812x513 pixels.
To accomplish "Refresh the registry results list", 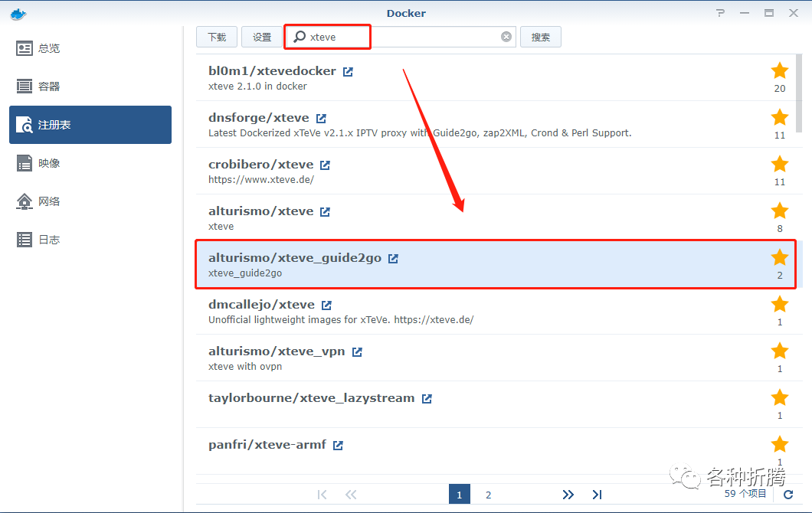I will [788, 495].
